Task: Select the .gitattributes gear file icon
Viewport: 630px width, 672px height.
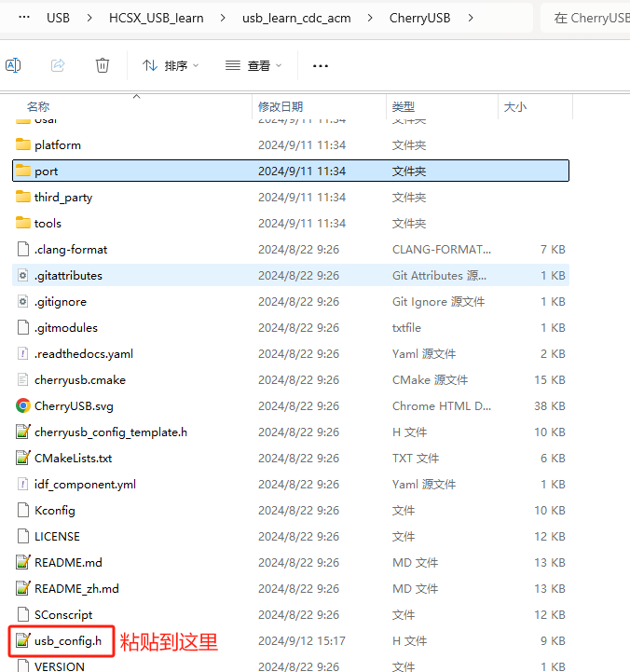Action: pyautogui.click(x=23, y=276)
